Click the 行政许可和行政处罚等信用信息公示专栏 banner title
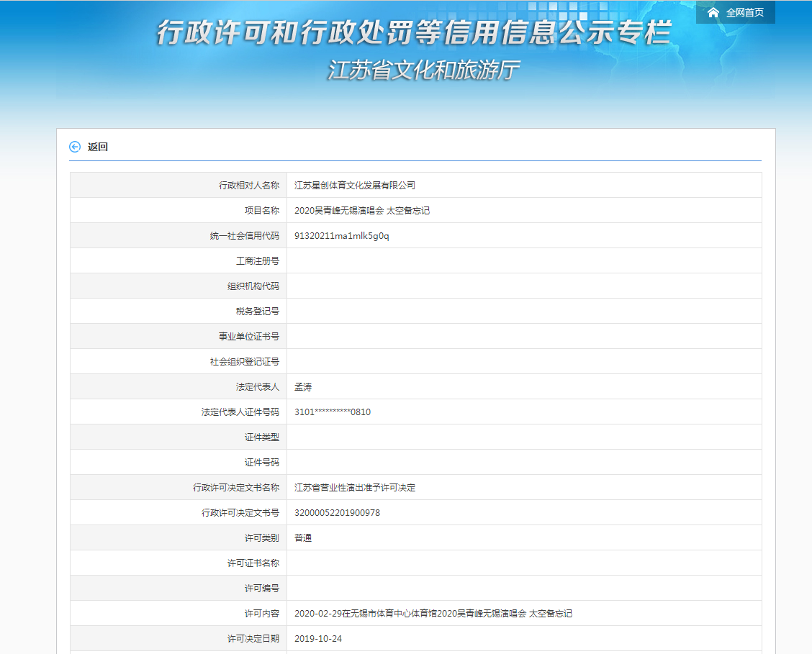The height and width of the screenshot is (654, 812). point(414,35)
